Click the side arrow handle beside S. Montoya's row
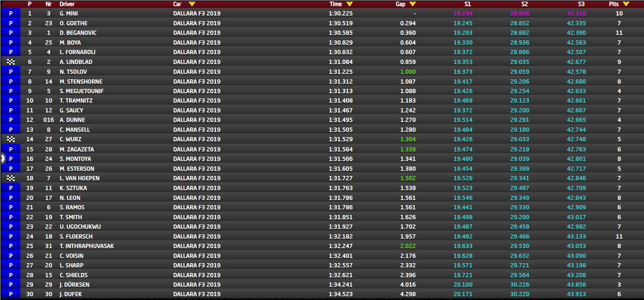This screenshot has height=300, width=644. coord(2,159)
